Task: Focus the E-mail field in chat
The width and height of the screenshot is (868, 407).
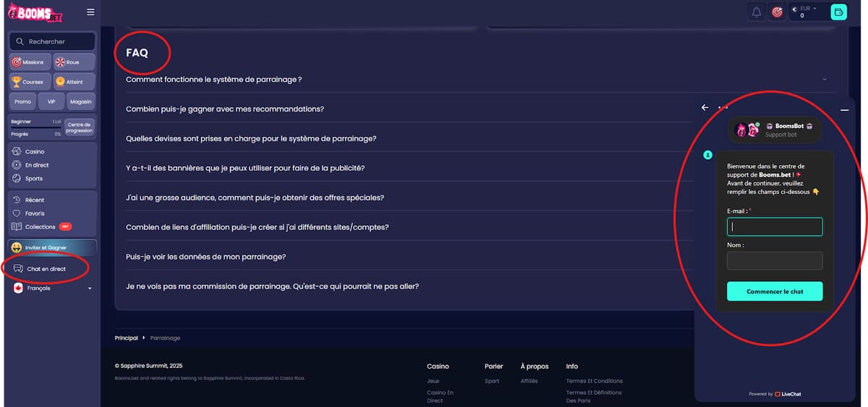Action: click(775, 227)
